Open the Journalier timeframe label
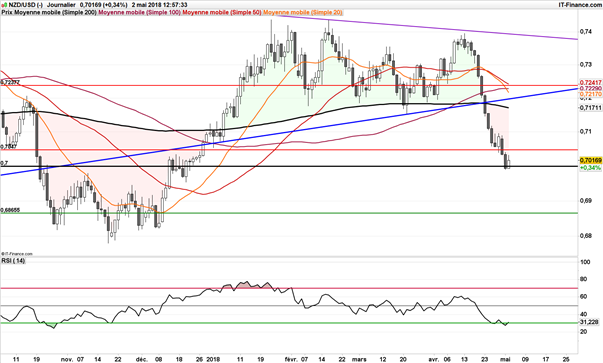603x363 pixels. [62, 5]
